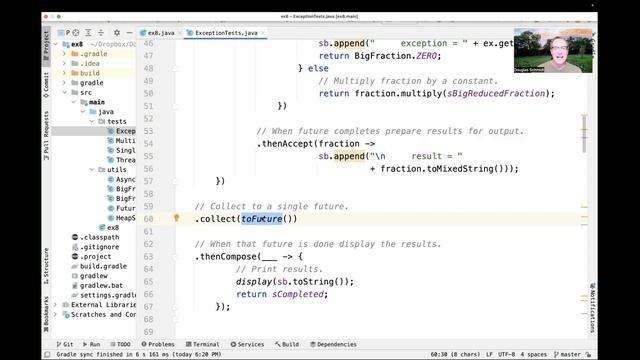Close the ex8.java editor tab
Screen dimensions: 640x360
[x=179, y=33]
